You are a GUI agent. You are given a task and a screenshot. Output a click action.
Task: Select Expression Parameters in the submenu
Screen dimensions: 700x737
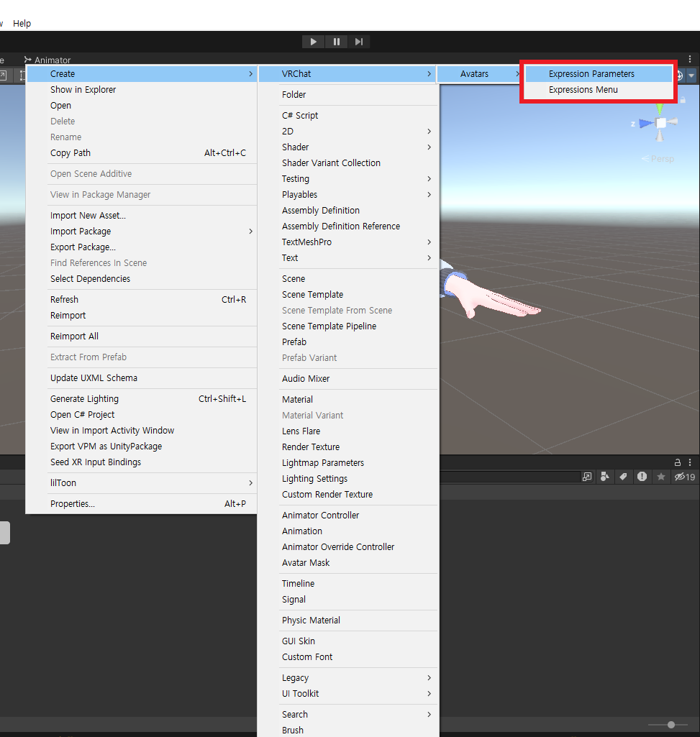point(599,74)
